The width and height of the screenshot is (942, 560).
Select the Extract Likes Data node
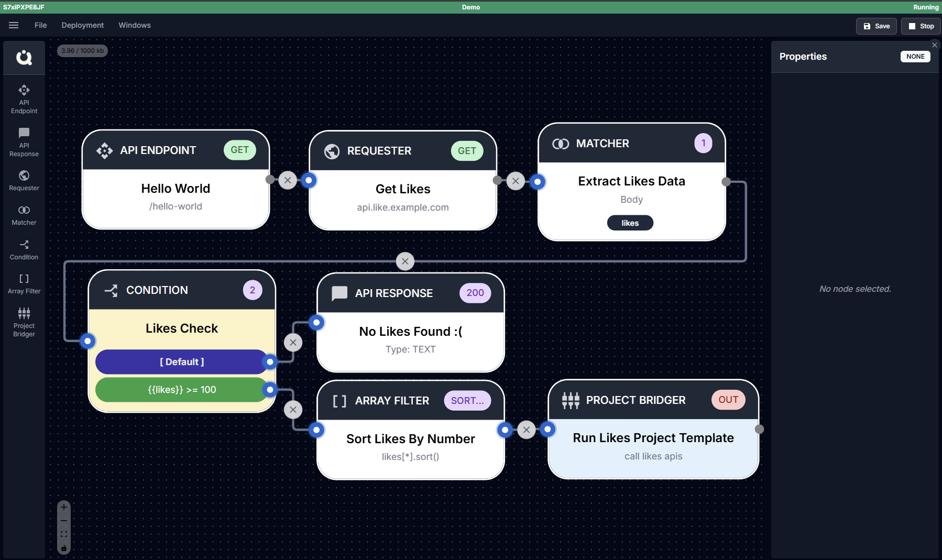[x=631, y=181]
